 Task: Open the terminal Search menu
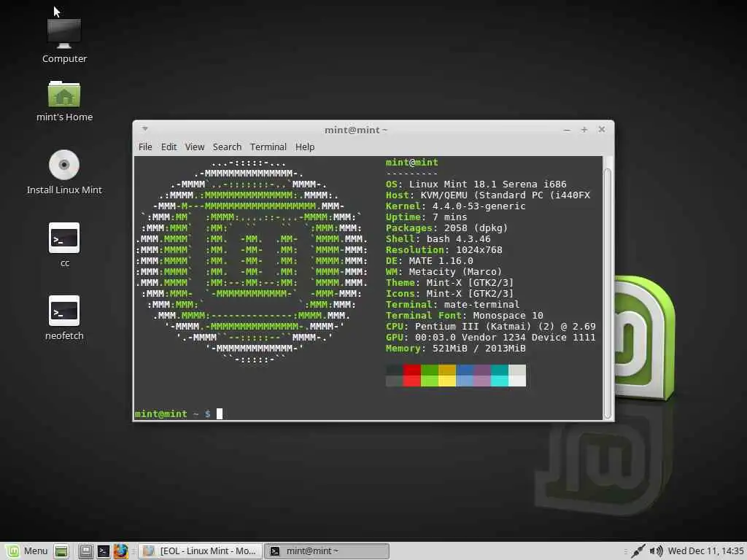227,147
